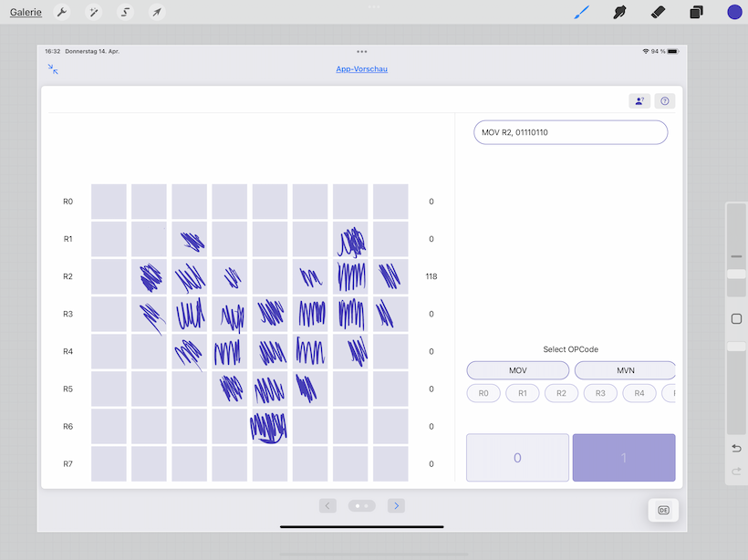Viewport: 748px width, 560px height.
Task: Choose the Eraser tool
Action: point(658,13)
